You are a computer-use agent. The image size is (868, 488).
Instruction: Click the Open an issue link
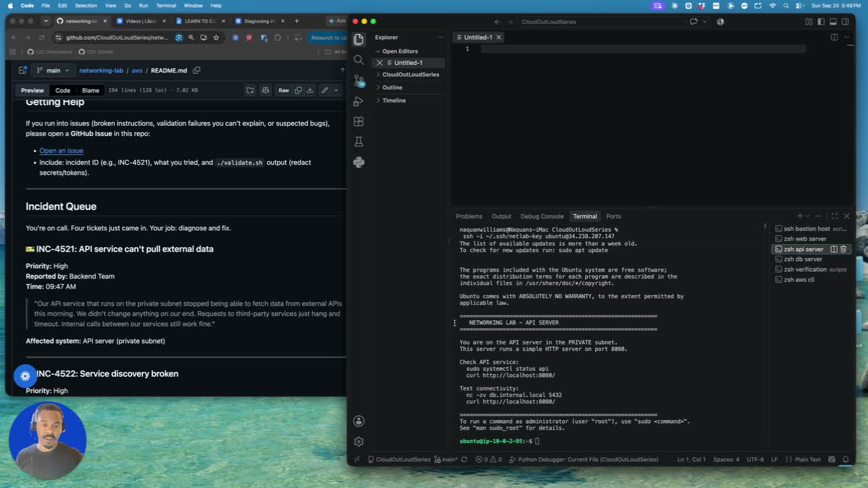click(61, 150)
